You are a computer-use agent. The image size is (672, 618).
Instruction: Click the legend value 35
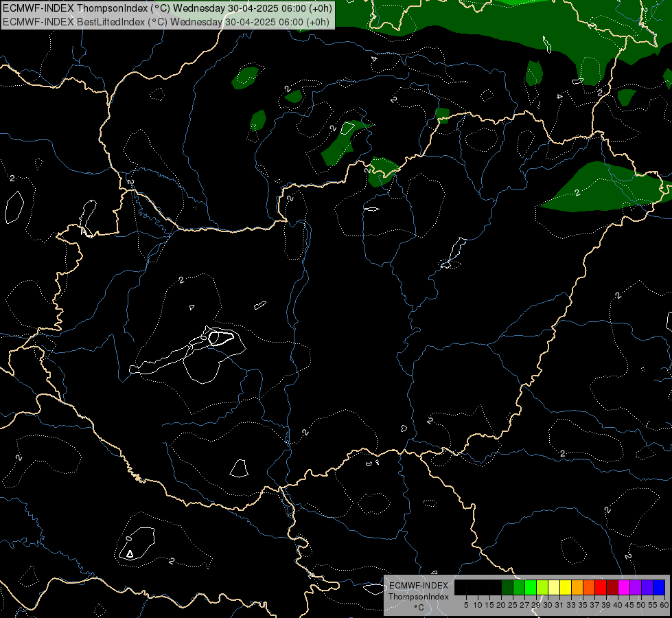click(x=583, y=605)
